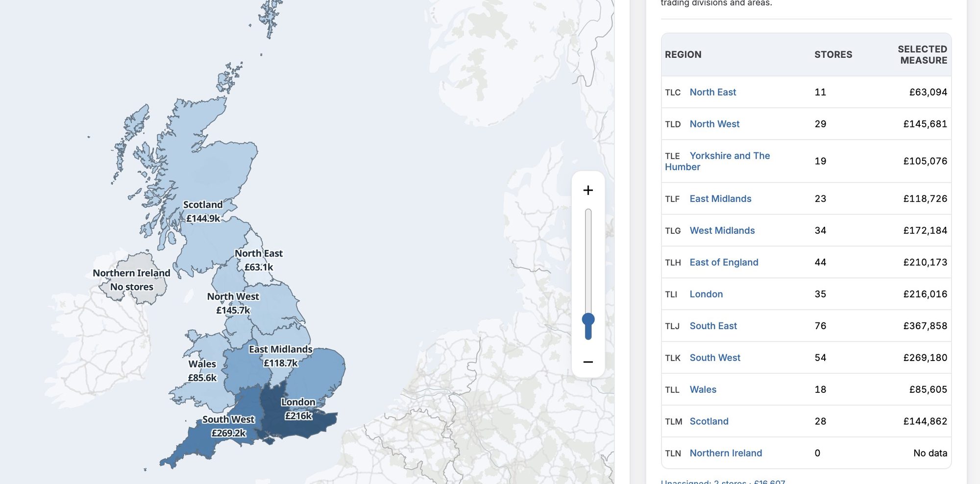Open the Scotland region link in table

click(x=709, y=421)
